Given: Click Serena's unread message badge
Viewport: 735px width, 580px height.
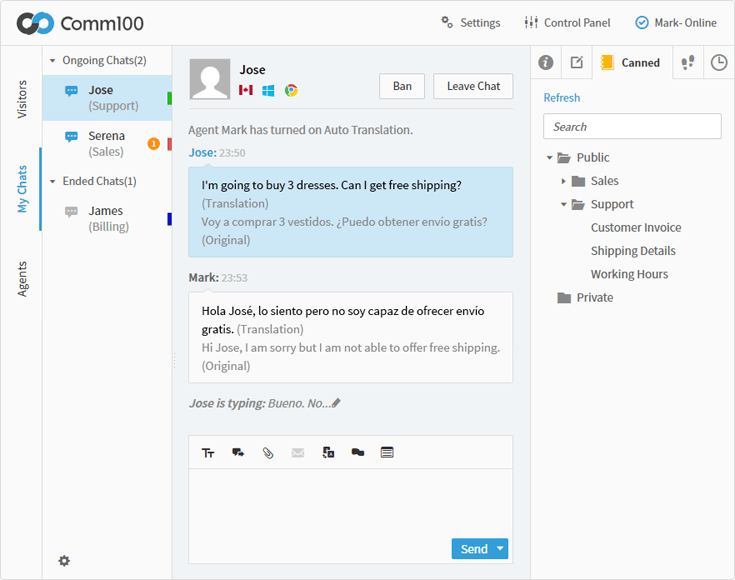Looking at the screenshot, I should pos(154,144).
